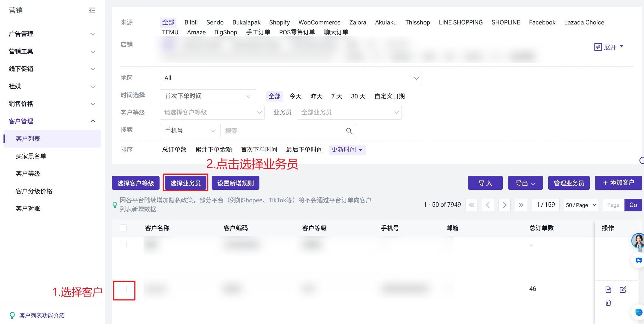Viewport: 644px width, 324px height.
Task: Check the first customer row checkbox
Action: coord(123,245)
